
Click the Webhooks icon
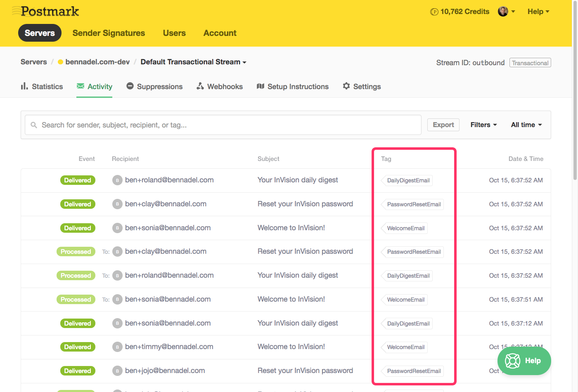tap(200, 86)
